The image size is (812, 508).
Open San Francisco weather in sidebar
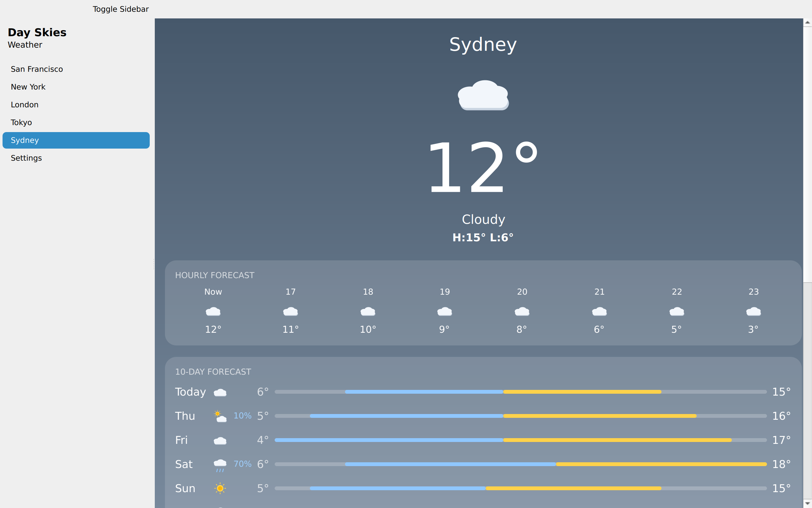point(76,69)
